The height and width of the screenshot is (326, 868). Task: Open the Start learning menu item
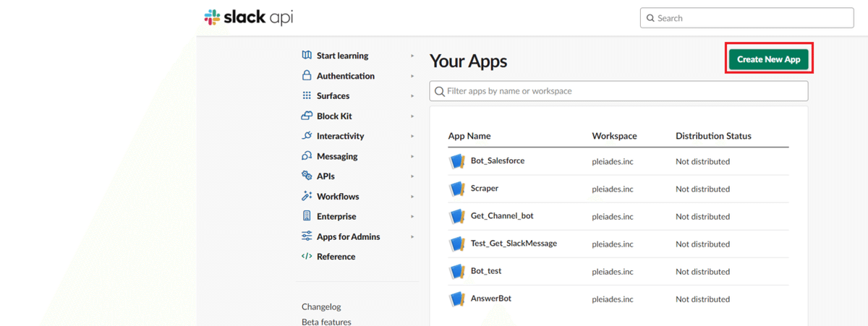click(x=342, y=56)
